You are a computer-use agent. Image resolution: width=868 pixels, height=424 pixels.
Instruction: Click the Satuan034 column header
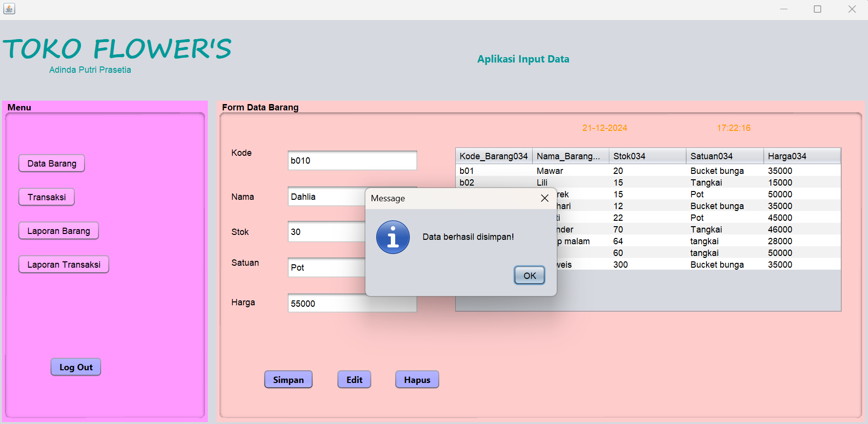[724, 156]
